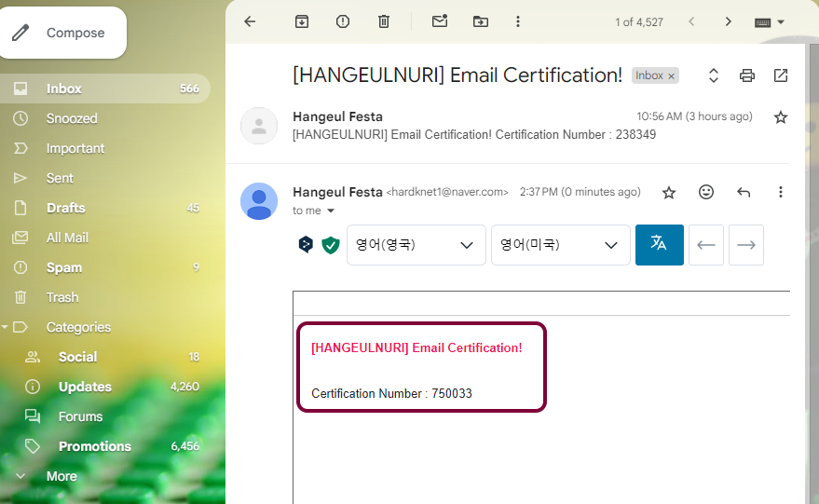Star the 2:37 PM message
The image size is (819, 504).
tap(669, 193)
